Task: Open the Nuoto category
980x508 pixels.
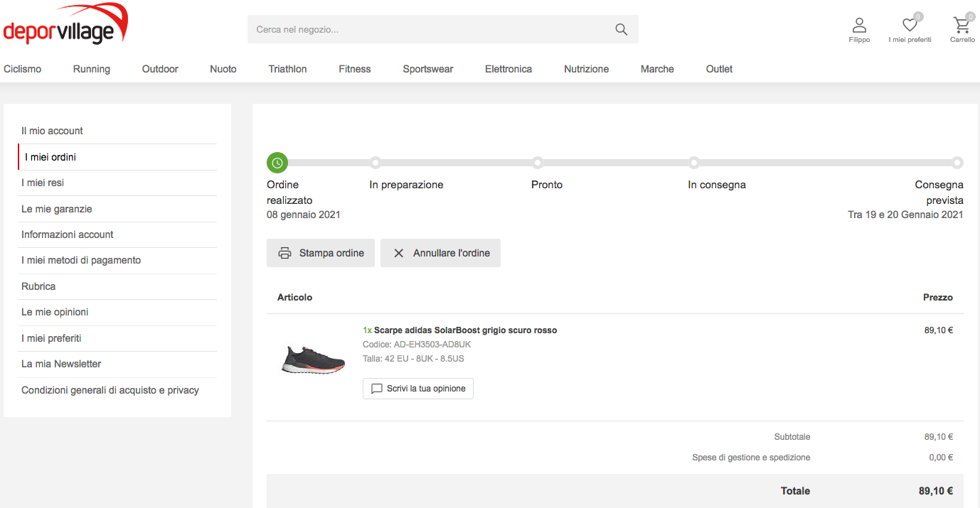Action: pyautogui.click(x=223, y=69)
